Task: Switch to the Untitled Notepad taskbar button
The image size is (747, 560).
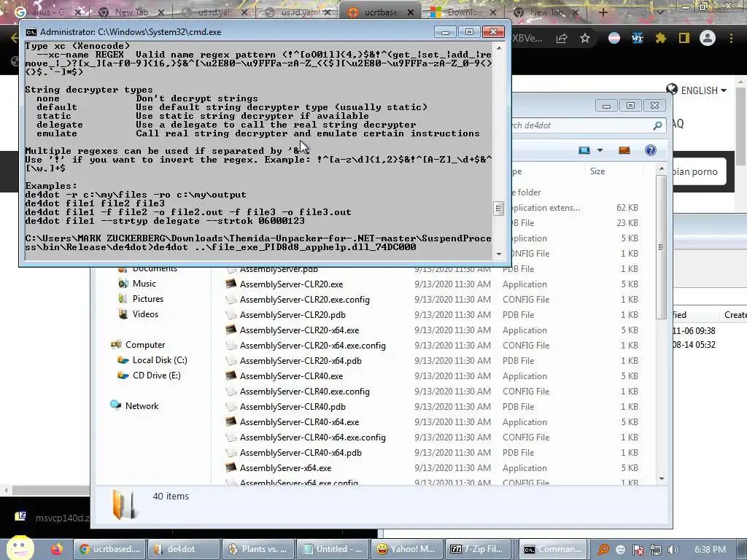Action: coord(333,549)
